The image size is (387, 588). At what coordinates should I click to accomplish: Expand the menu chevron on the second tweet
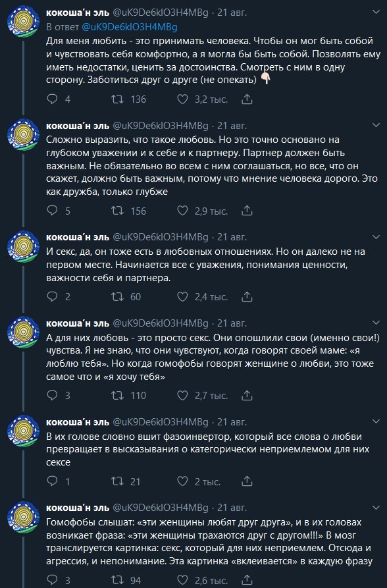pyautogui.click(x=376, y=125)
